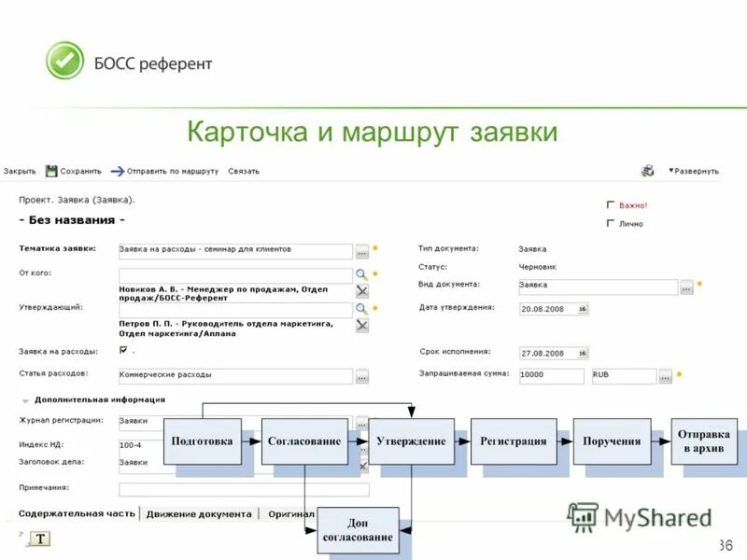
Task: Open the Вид документа picker button
Action: tap(686, 286)
